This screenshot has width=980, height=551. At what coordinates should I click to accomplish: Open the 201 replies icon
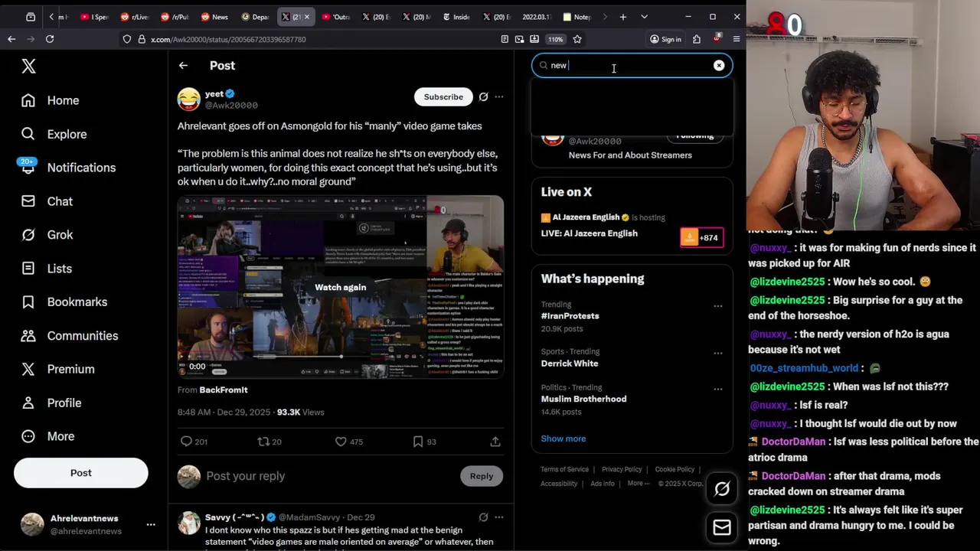click(x=186, y=442)
